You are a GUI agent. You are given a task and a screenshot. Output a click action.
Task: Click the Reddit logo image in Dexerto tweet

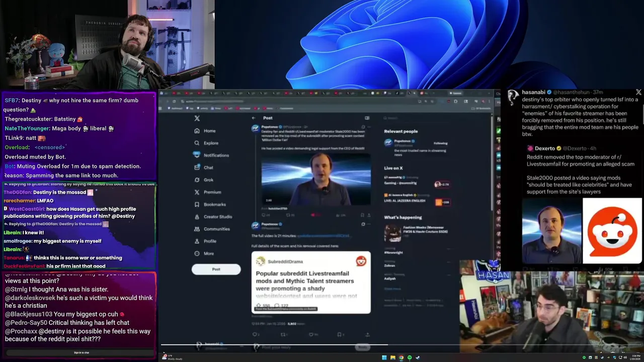click(x=612, y=231)
